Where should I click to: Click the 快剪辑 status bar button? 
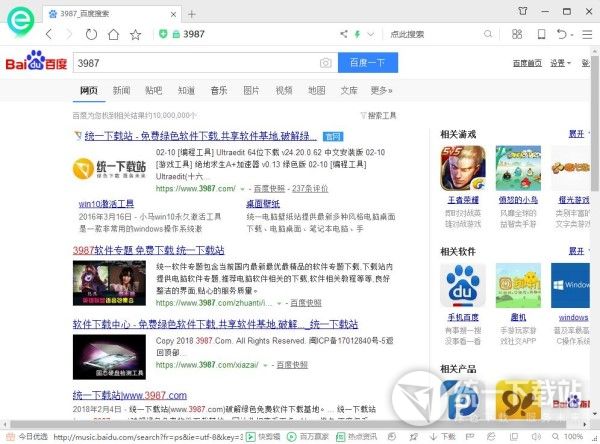pyautogui.click(x=263, y=436)
